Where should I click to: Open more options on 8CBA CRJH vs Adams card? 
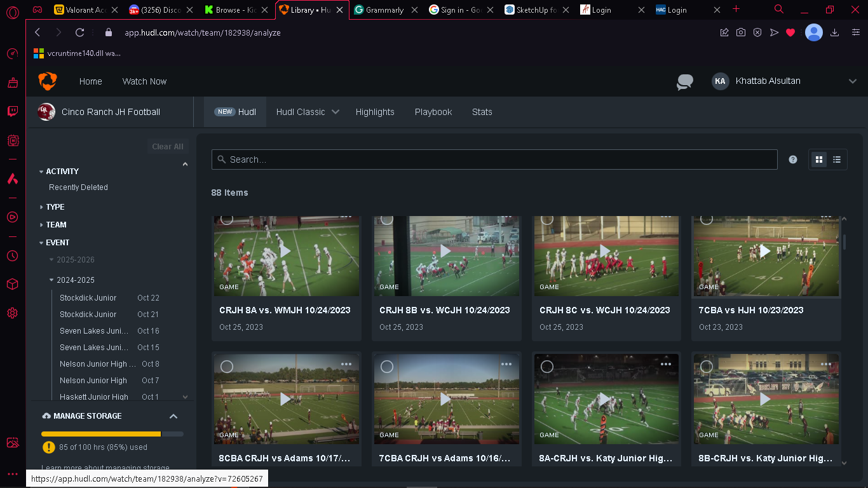coord(346,364)
